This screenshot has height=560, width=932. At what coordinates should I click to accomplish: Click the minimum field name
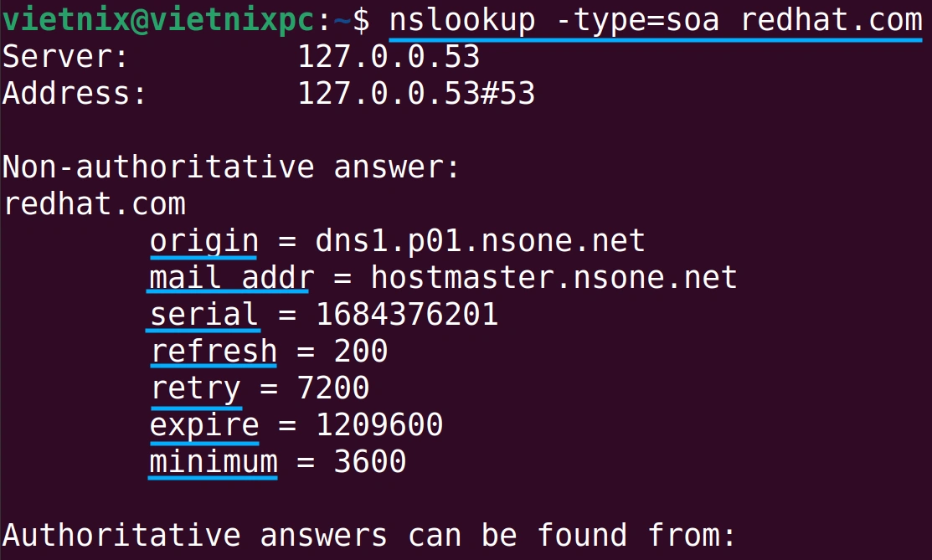point(214,462)
